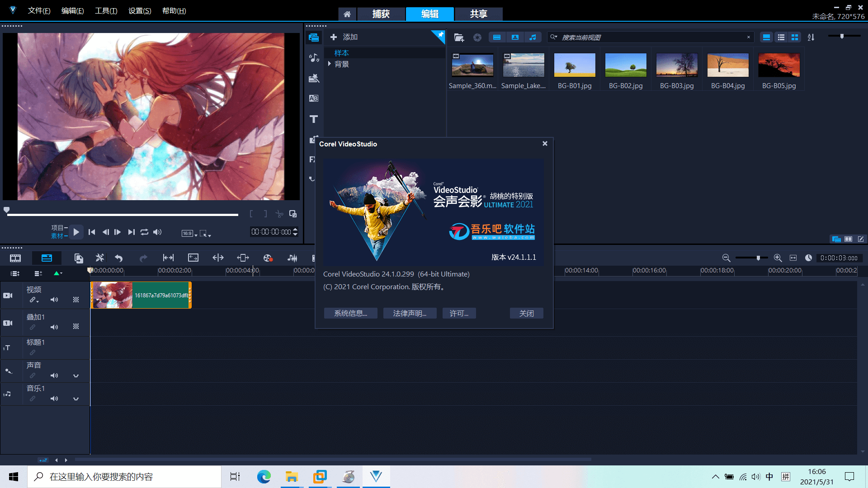
Task: Click the 法律声明... button
Action: [x=410, y=313]
